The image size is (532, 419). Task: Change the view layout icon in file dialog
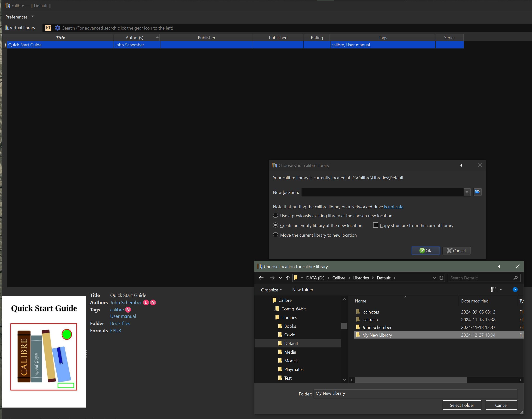click(494, 290)
